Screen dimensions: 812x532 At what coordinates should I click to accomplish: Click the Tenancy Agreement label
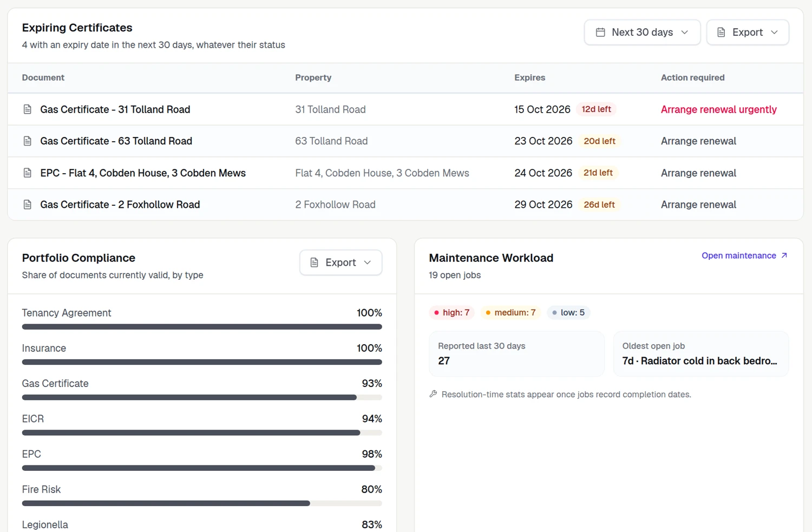pos(67,313)
